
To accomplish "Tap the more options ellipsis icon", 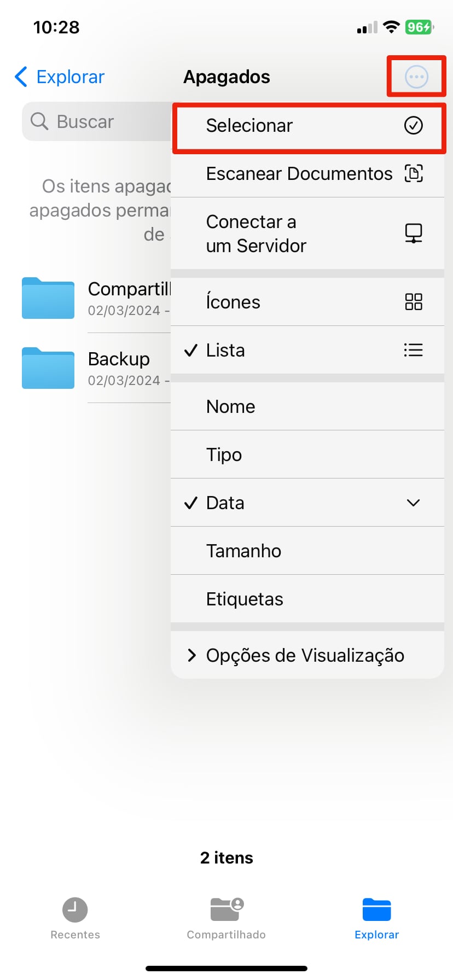I will point(416,77).
